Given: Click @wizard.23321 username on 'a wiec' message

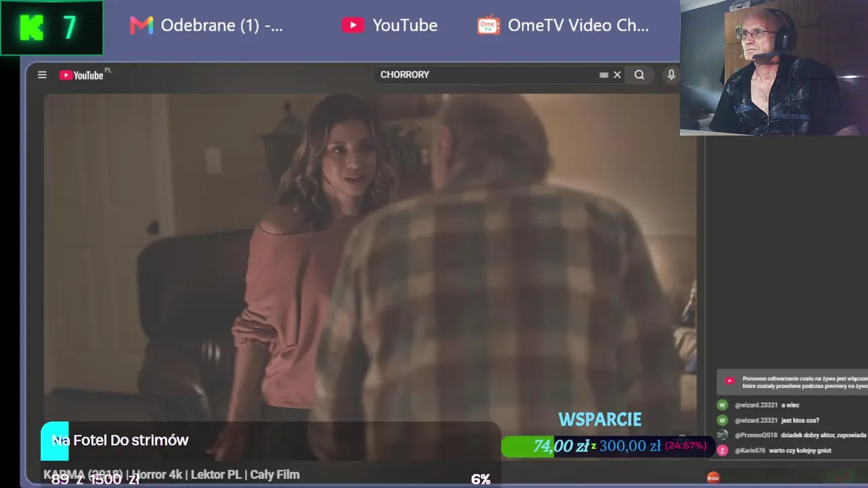Looking at the screenshot, I should tap(756, 405).
